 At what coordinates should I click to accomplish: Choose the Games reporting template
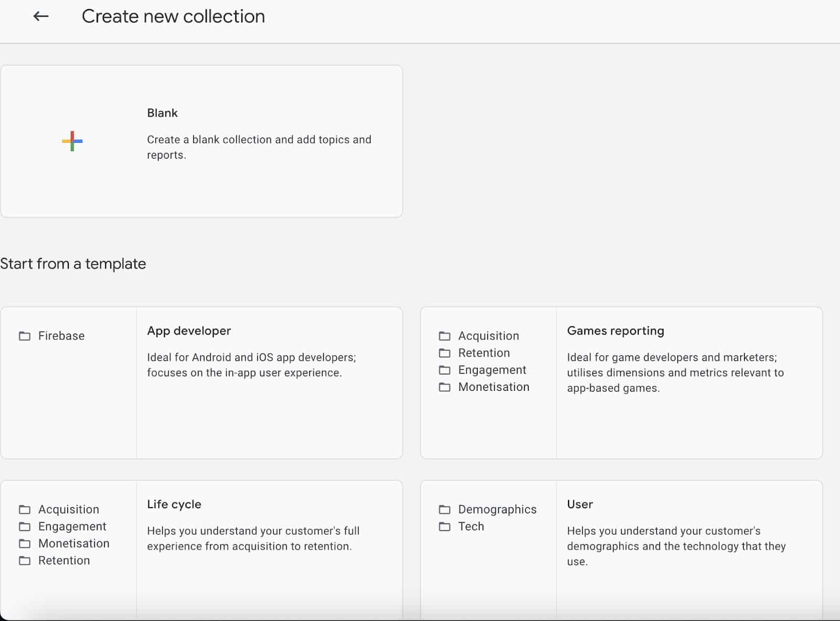click(615, 330)
